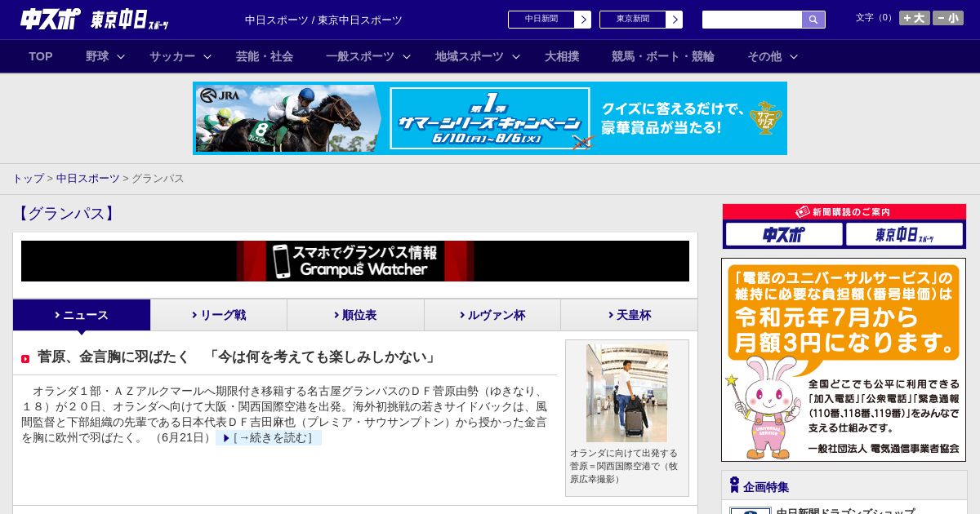This screenshot has height=514, width=980.
Task: Click the red bullet icon beside the headline
Action: [25, 359]
